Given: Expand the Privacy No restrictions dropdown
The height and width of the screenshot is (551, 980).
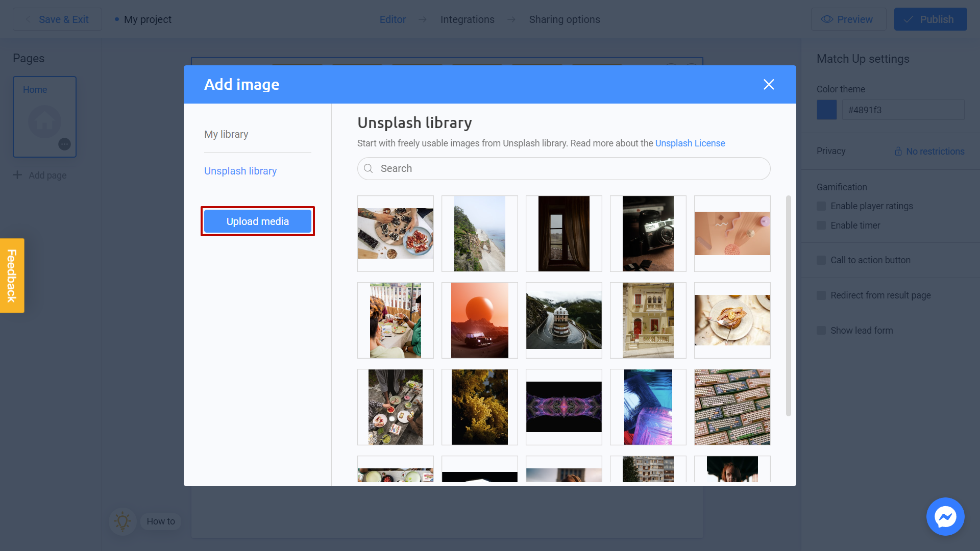Looking at the screenshot, I should click(x=929, y=151).
